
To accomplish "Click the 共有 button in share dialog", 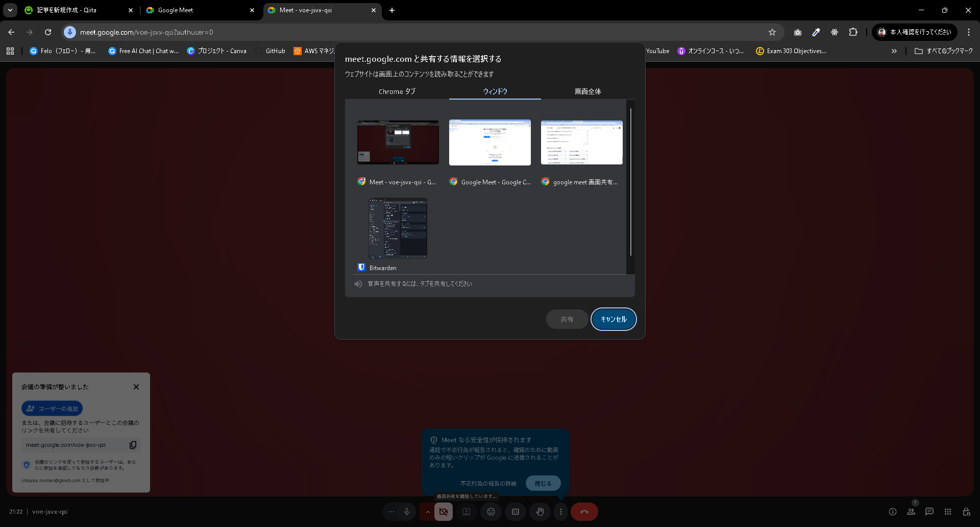I will (567, 319).
